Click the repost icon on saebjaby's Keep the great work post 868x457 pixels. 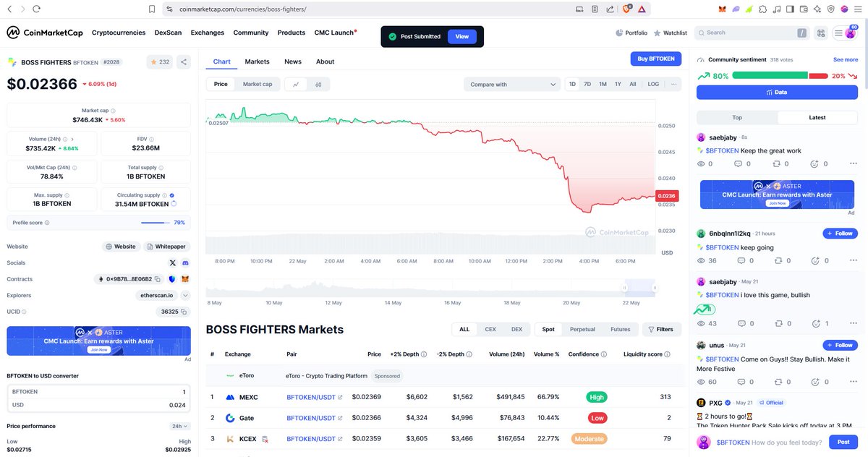[x=777, y=164]
